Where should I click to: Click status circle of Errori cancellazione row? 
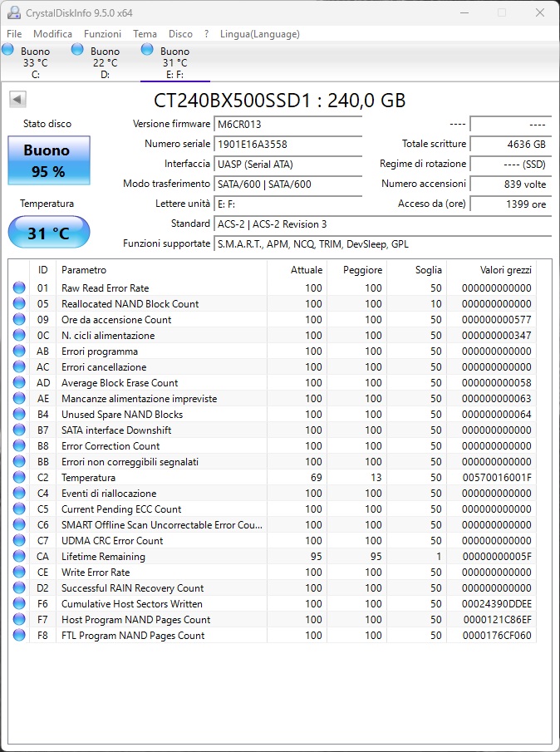click(x=19, y=367)
